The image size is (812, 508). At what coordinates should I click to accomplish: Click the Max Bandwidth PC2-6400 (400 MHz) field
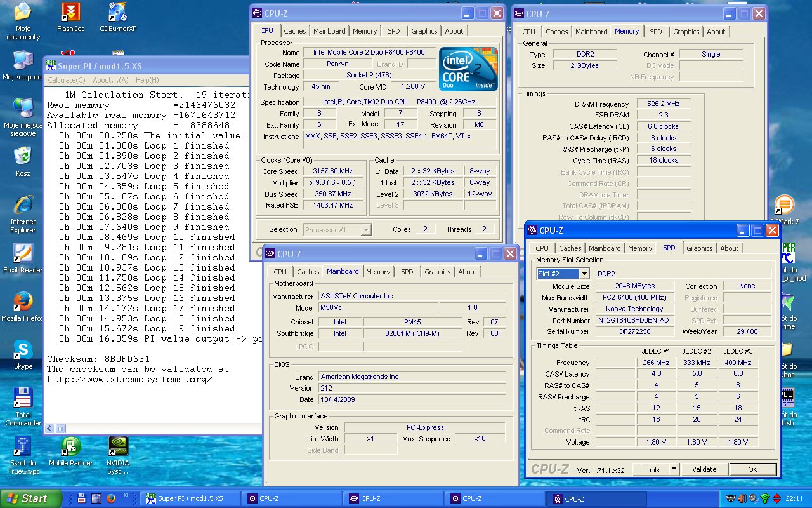[636, 298]
